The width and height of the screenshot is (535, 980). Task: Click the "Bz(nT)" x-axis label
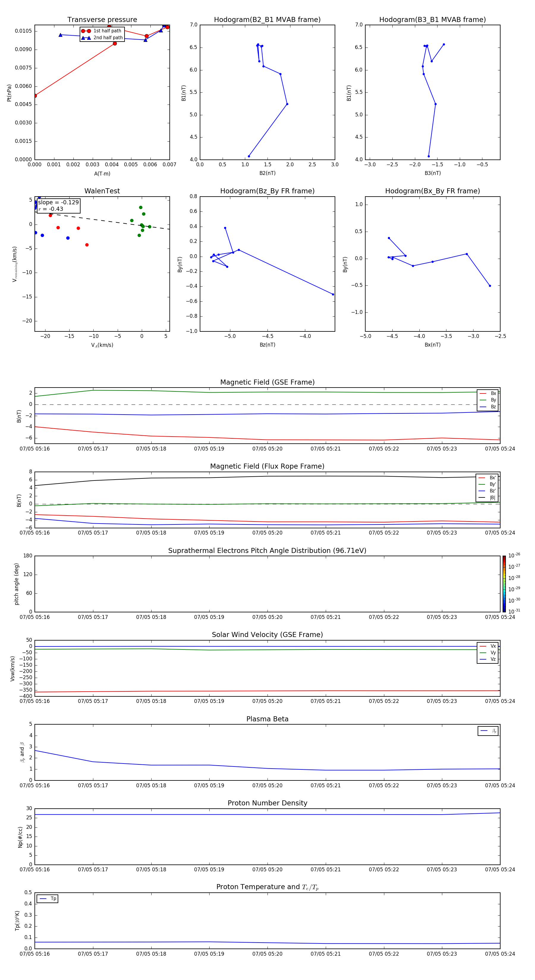[x=267, y=345]
